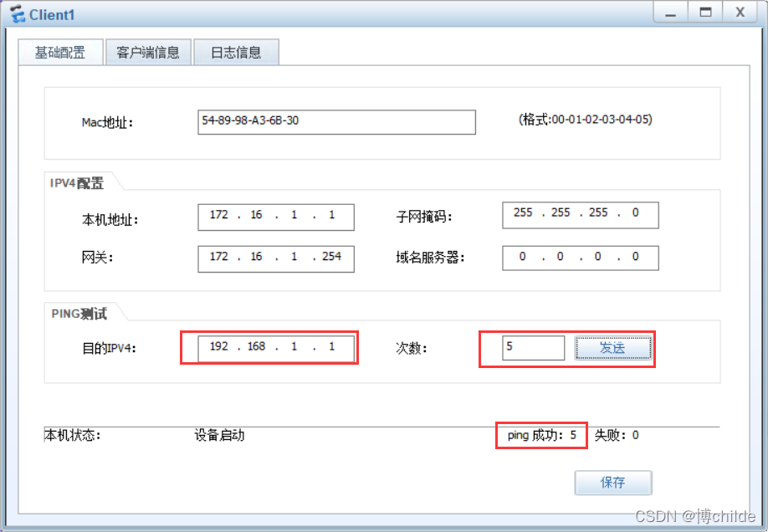
Task: Click the '失败: 0' status text
Action: click(x=617, y=435)
